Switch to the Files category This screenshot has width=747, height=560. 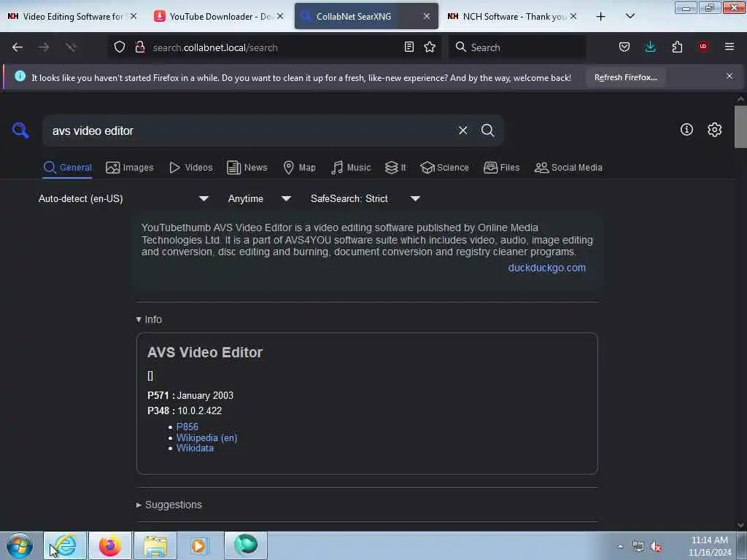pyautogui.click(x=501, y=168)
